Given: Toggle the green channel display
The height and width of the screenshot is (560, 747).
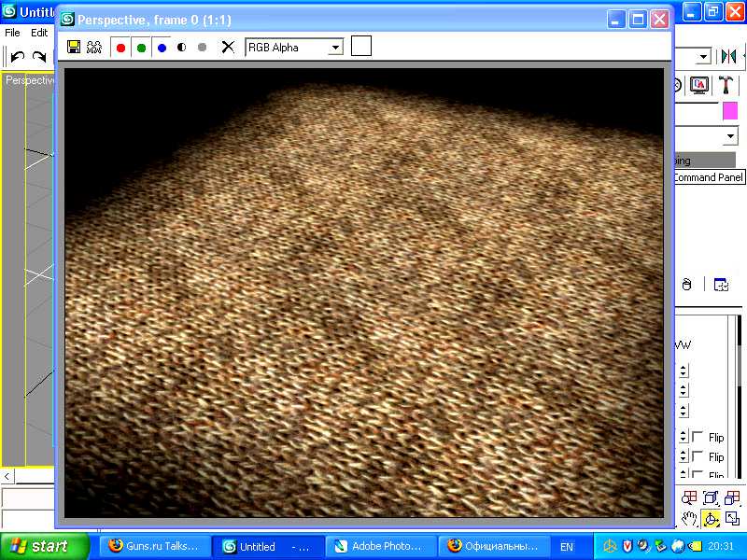Looking at the screenshot, I should tap(141, 47).
